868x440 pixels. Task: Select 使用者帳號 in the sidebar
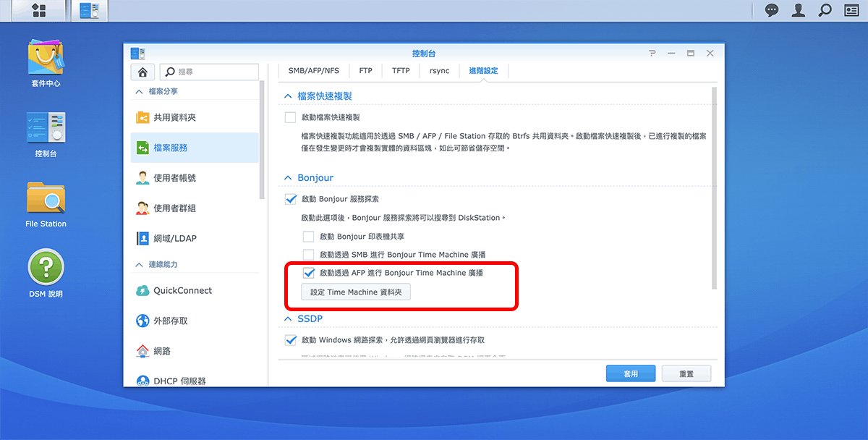click(195, 178)
